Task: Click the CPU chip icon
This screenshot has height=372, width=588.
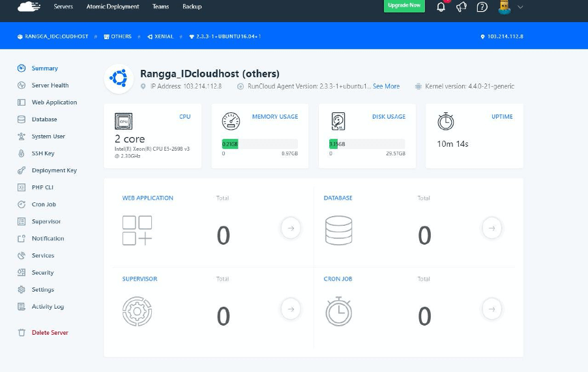Action: click(x=123, y=121)
